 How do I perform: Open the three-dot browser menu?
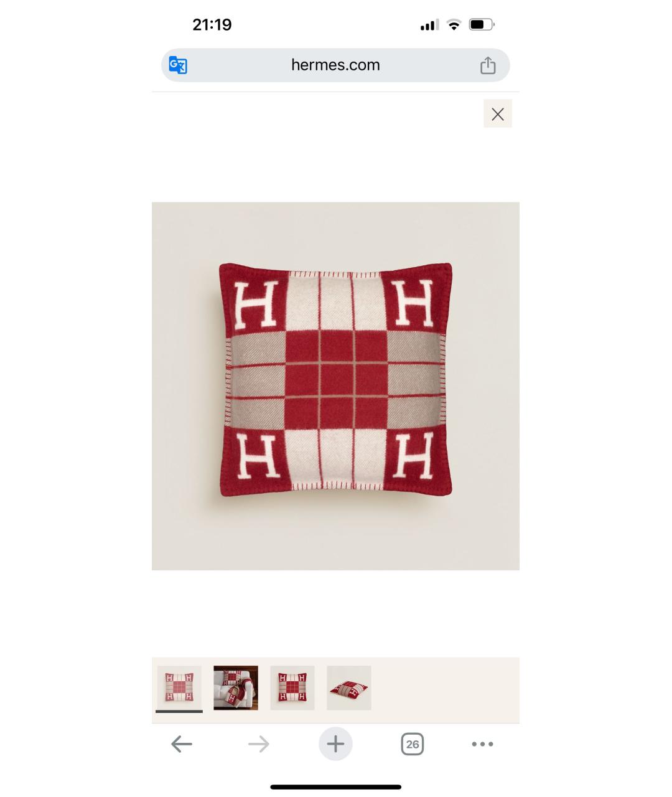(x=483, y=744)
